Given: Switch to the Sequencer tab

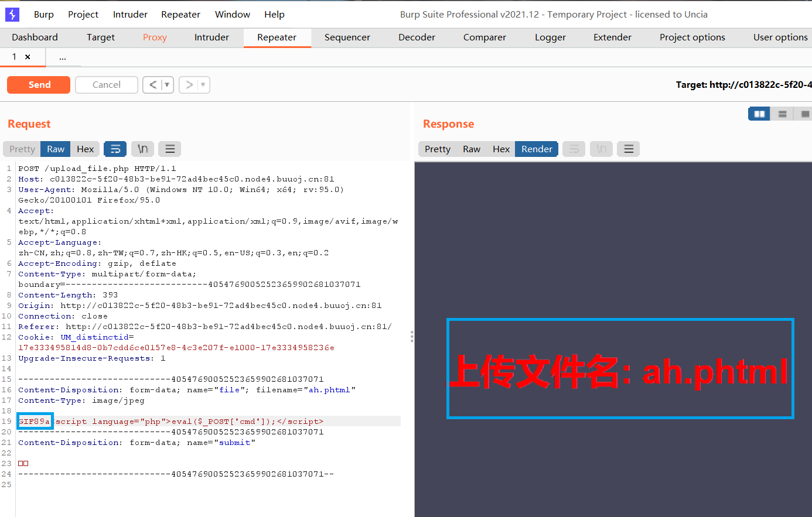Looking at the screenshot, I should point(347,37).
